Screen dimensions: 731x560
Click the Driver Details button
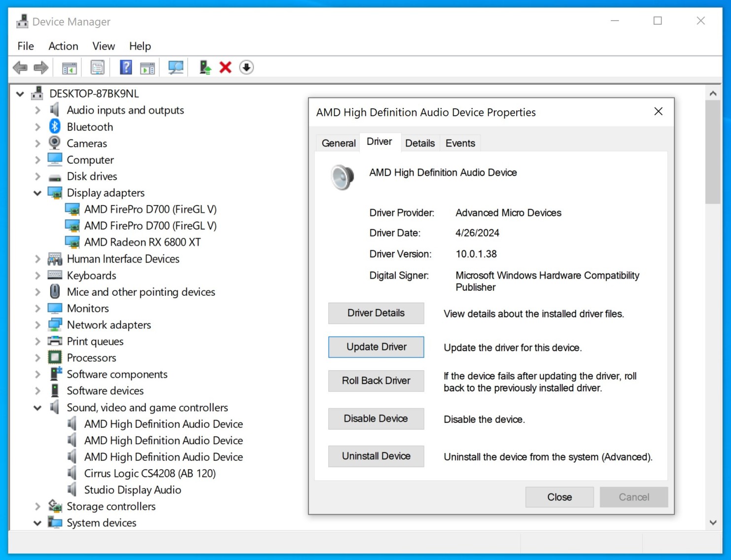point(376,313)
